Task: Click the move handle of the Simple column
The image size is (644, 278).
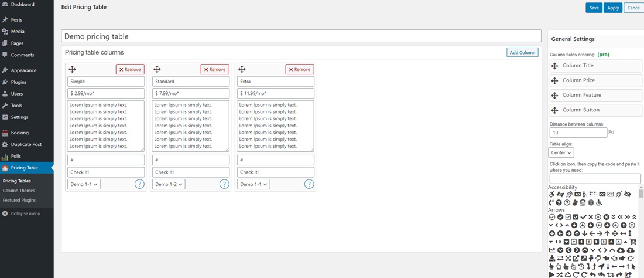Action: 72,69
